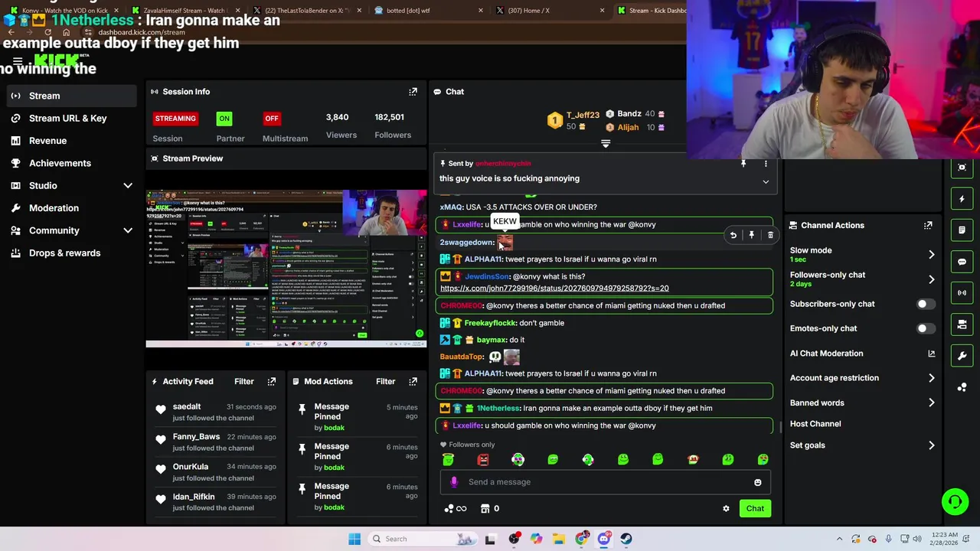Click the Stream Preview thumbnail
The height and width of the screenshot is (551, 980).
(x=286, y=268)
